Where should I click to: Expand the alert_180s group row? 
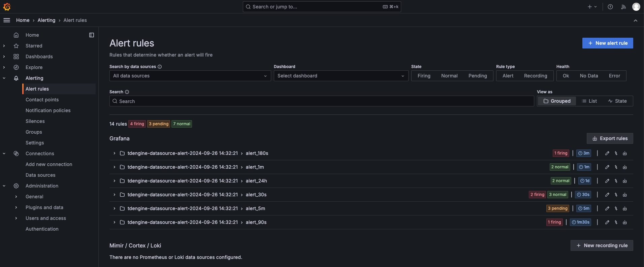114,153
